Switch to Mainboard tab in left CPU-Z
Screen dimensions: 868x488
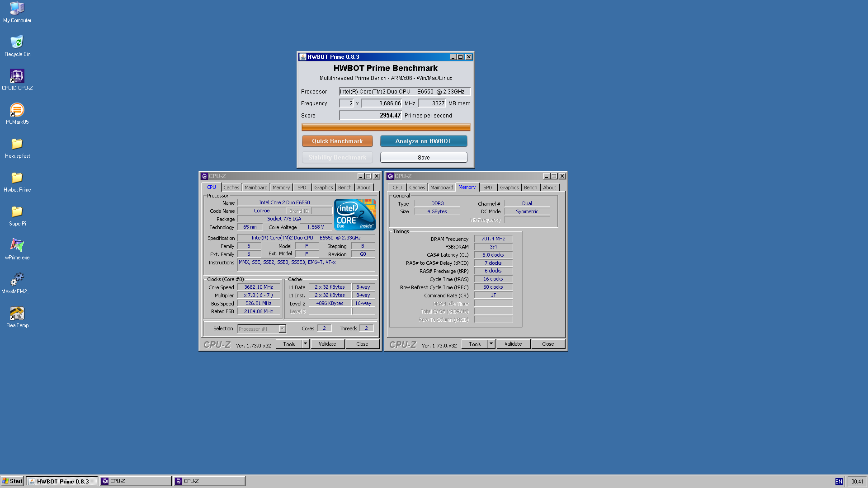tap(256, 188)
